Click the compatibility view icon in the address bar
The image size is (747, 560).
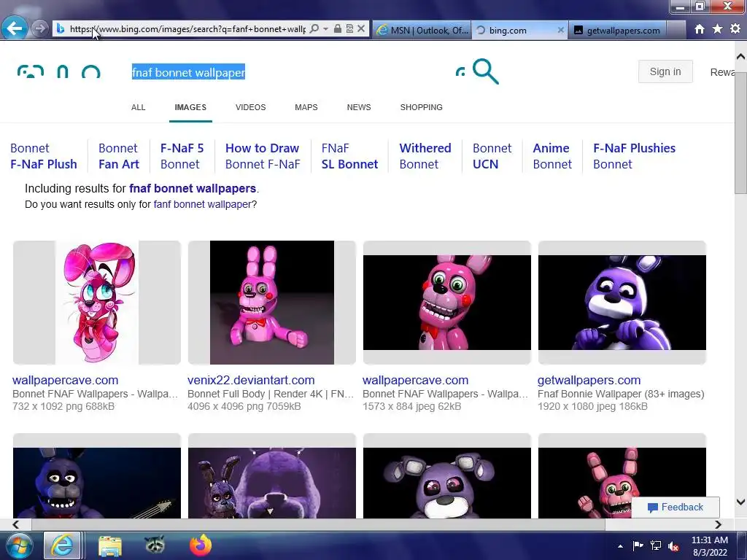pos(349,29)
